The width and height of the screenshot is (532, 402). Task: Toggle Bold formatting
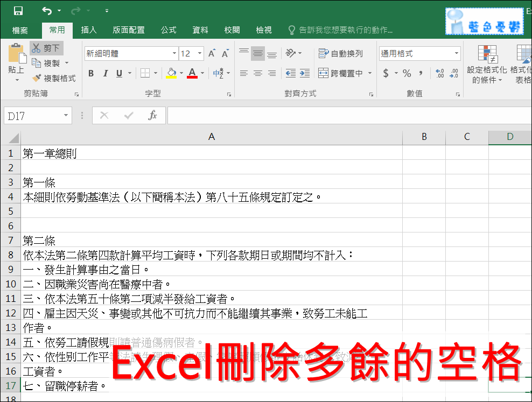coord(91,73)
